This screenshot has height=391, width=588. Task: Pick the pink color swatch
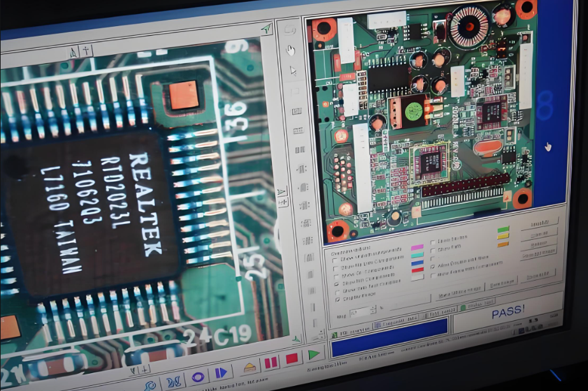417,247
